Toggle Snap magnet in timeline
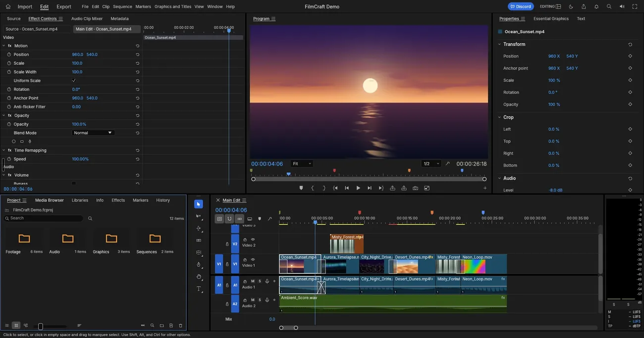The width and height of the screenshot is (644, 338). (x=229, y=219)
